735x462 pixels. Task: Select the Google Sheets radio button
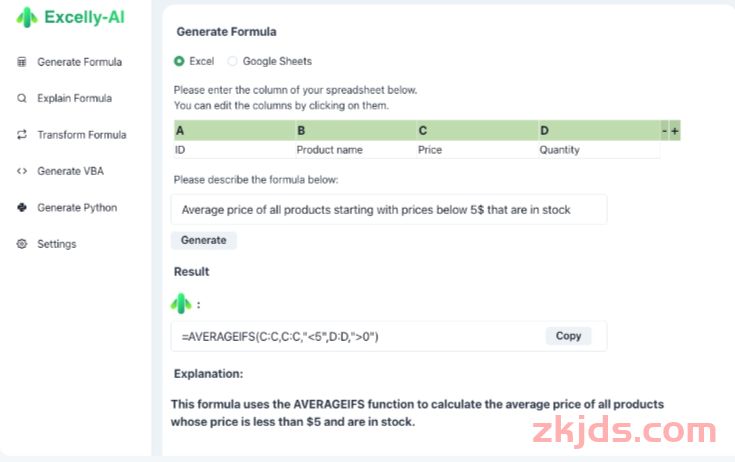click(x=232, y=61)
